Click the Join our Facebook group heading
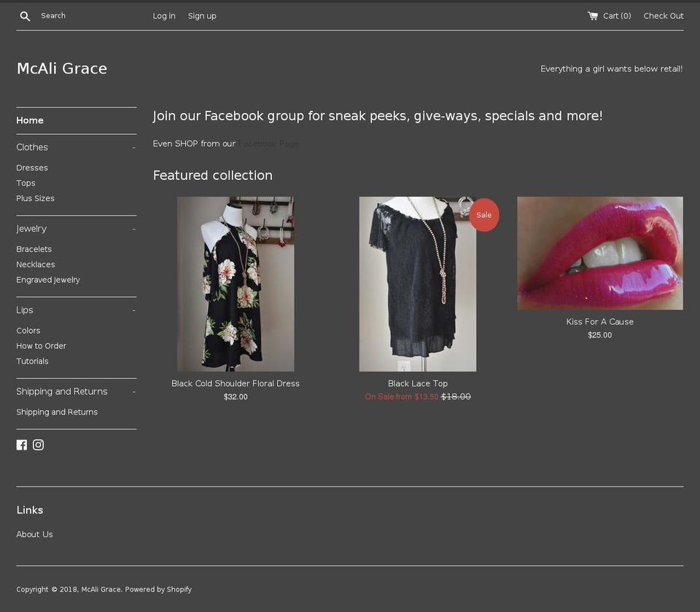This screenshot has width=700, height=612. click(378, 116)
